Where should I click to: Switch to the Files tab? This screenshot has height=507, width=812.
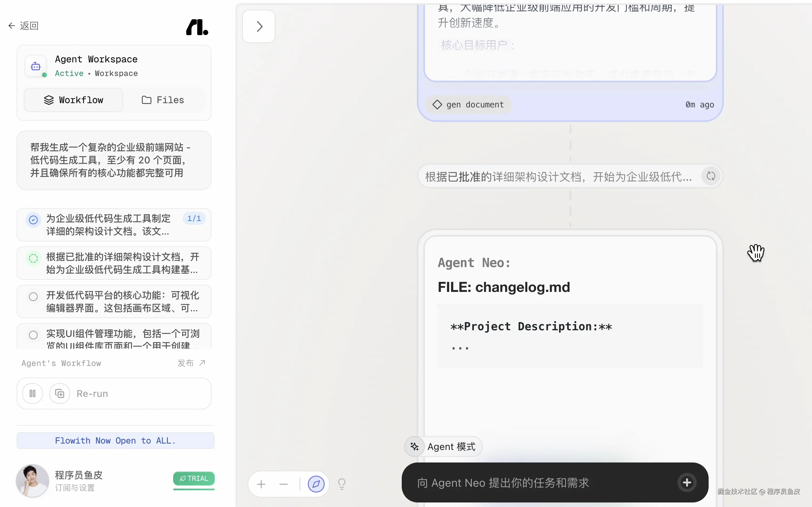[x=163, y=100]
